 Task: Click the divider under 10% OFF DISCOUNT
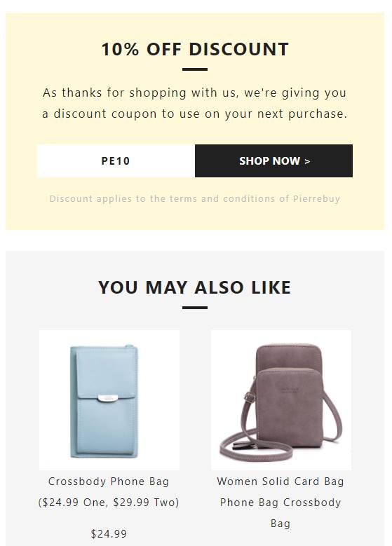[195, 69]
